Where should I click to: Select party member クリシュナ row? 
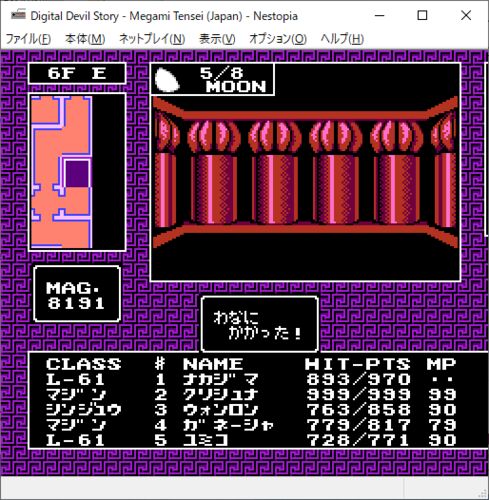pos(251,395)
